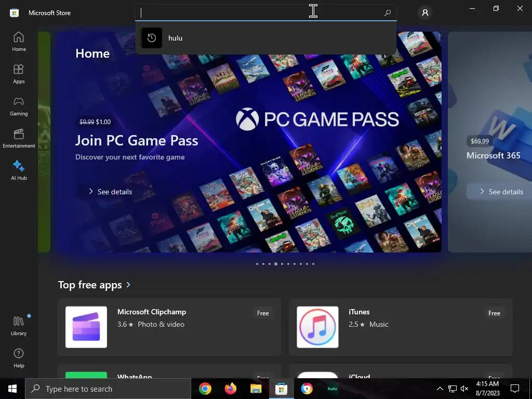The image size is (532, 399).
Task: Select the last carousel page dot
Action: click(313, 263)
